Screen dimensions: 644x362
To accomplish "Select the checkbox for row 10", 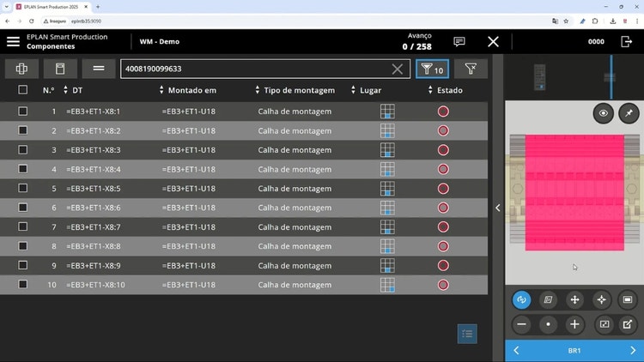I will click(x=23, y=285).
